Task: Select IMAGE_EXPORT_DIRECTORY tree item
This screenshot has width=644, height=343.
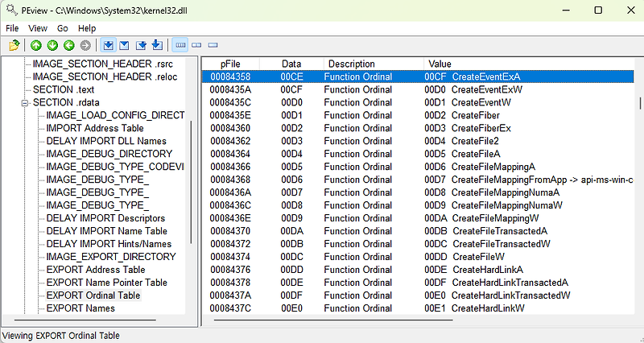Action: click(111, 257)
